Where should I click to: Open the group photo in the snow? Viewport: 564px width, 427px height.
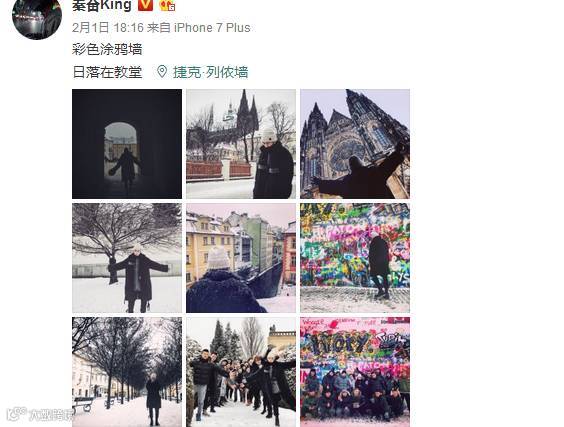[241, 372]
